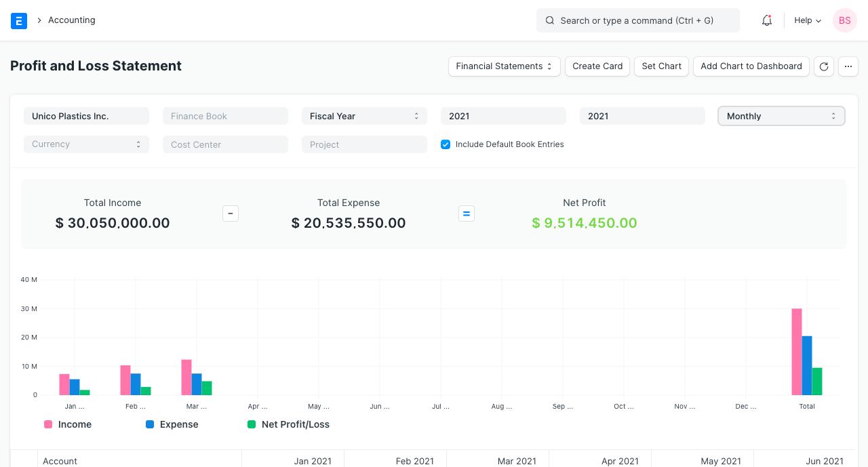Open the notifications bell

point(767,20)
